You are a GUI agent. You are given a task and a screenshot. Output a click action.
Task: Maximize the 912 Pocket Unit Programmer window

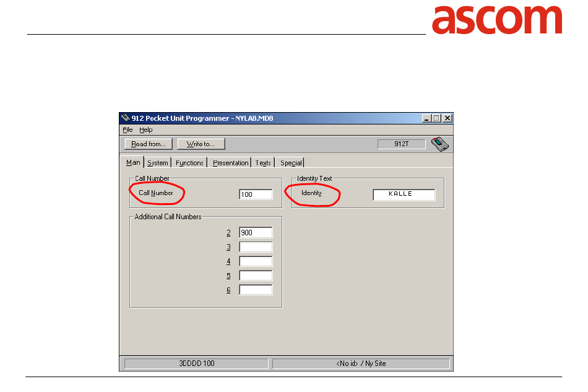pos(436,118)
